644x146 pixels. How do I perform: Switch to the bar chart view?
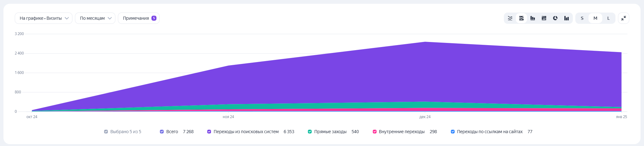533,18
